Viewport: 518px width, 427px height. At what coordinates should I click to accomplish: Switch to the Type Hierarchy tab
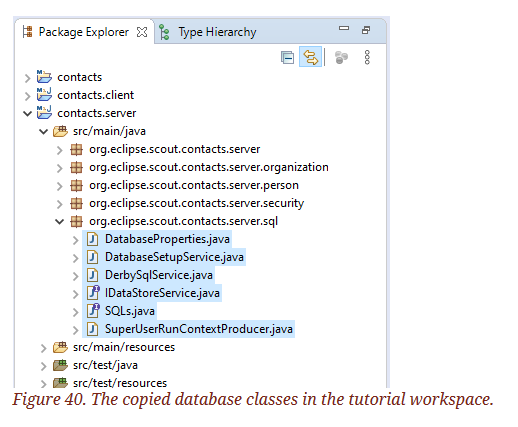(x=217, y=32)
